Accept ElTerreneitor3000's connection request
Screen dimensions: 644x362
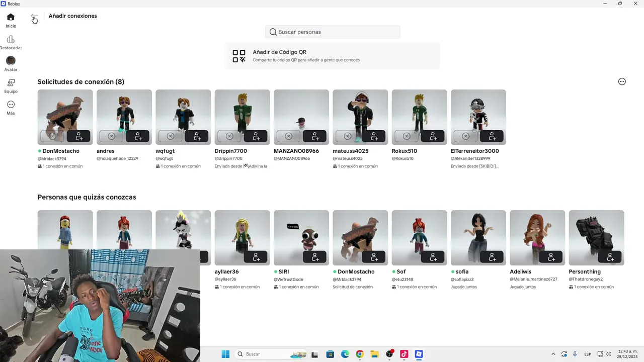coord(492,136)
